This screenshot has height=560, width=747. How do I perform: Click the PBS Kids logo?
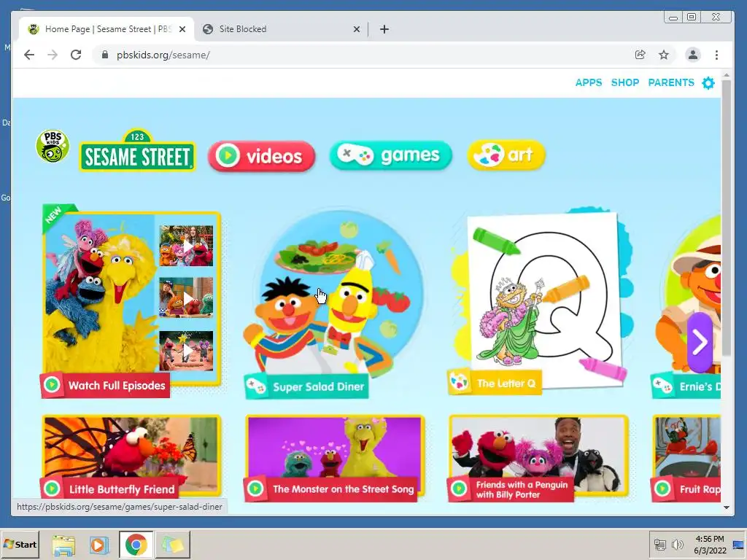53,146
